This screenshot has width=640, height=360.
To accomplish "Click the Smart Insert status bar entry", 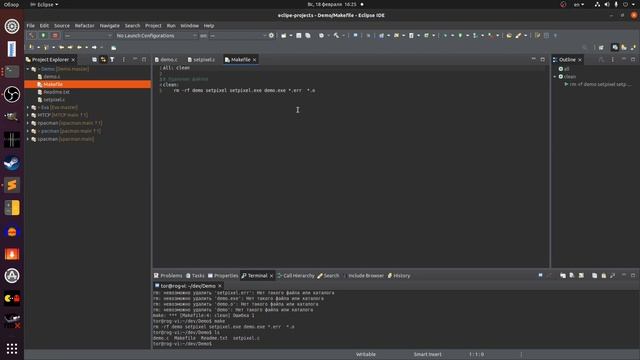I will 427,354.
